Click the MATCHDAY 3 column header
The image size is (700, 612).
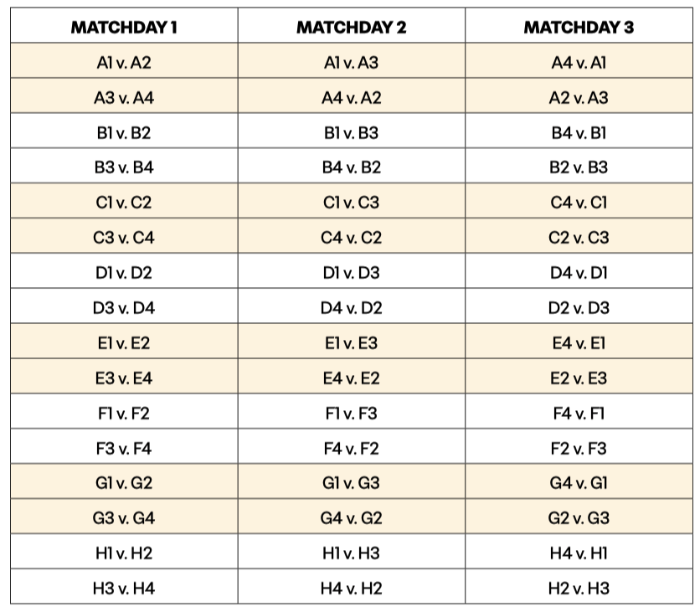coord(579,27)
